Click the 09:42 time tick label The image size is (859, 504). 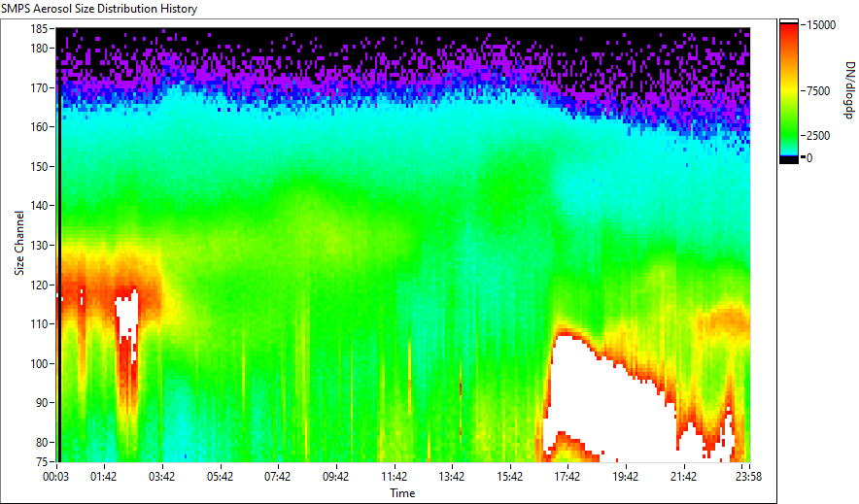pos(336,477)
